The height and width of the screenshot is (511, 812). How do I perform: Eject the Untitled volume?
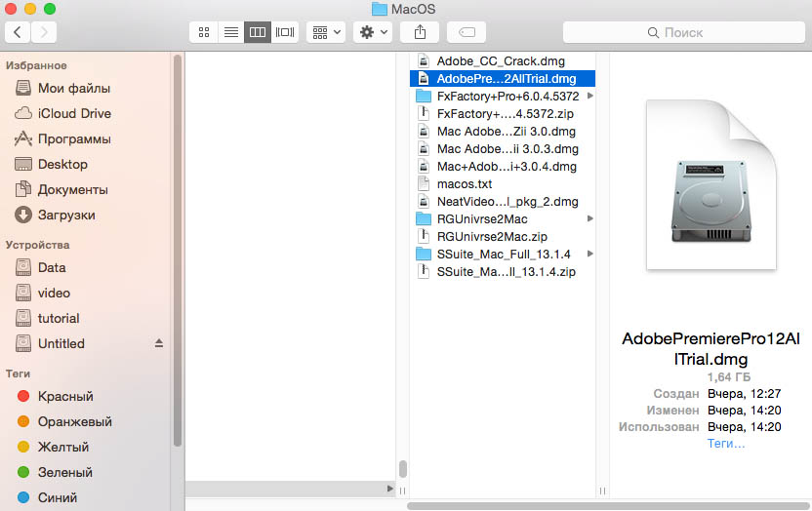click(x=159, y=343)
